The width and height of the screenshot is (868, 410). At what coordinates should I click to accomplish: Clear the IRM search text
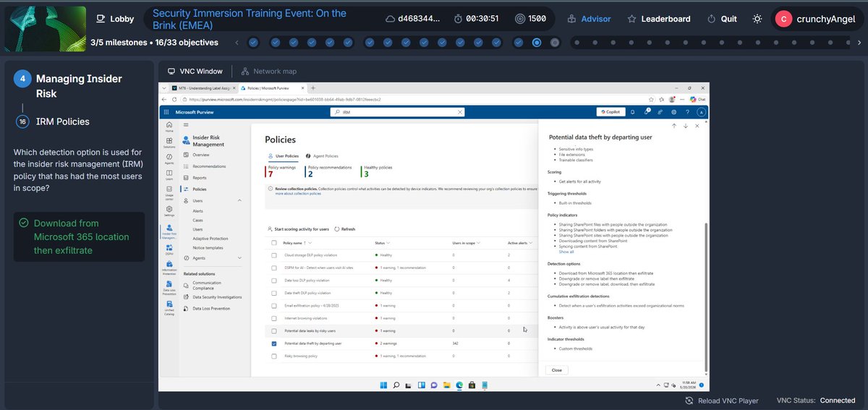[459, 112]
